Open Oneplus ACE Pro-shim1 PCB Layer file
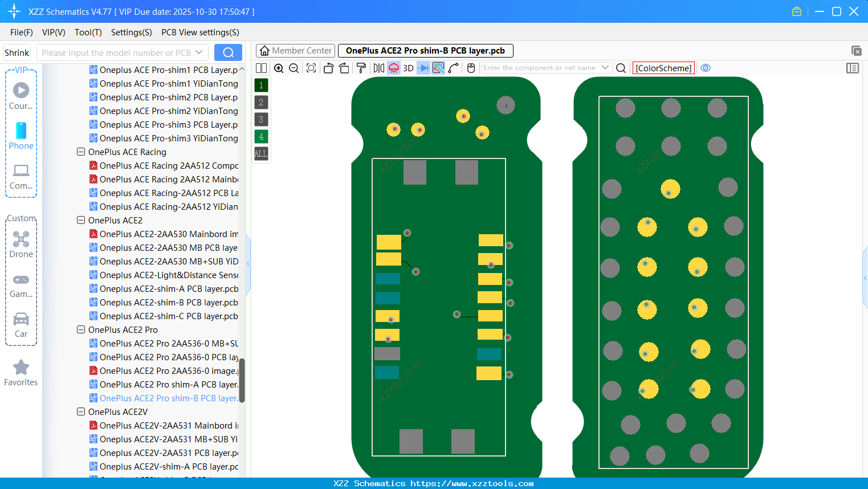Viewport: 868px width, 489px height. tap(164, 70)
